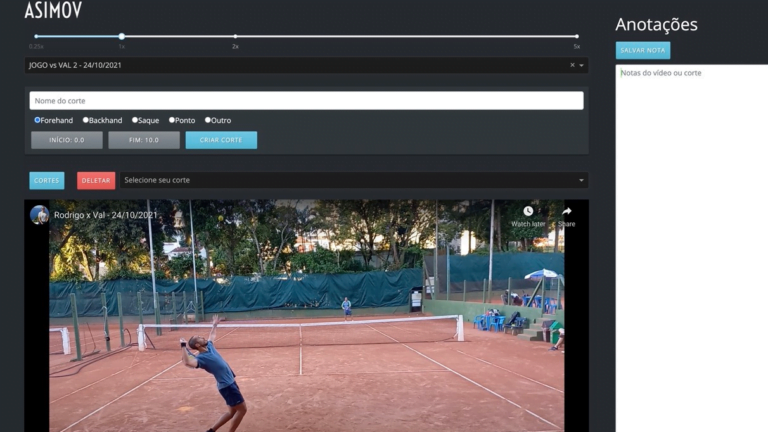Click the Share arrow icon

[x=567, y=212]
